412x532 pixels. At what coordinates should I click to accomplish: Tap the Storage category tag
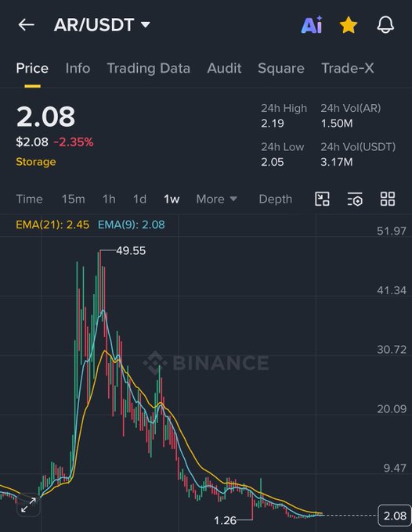(36, 162)
